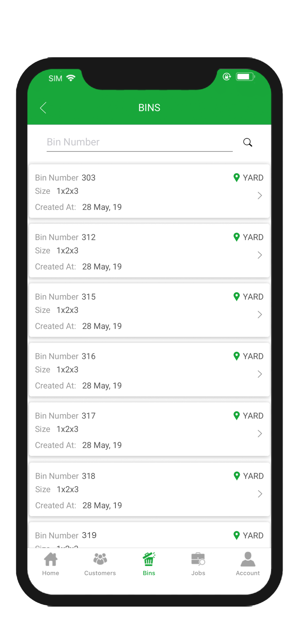Open the Jobs briefcase icon
Viewport: 298px width, 644px height.
(198, 559)
